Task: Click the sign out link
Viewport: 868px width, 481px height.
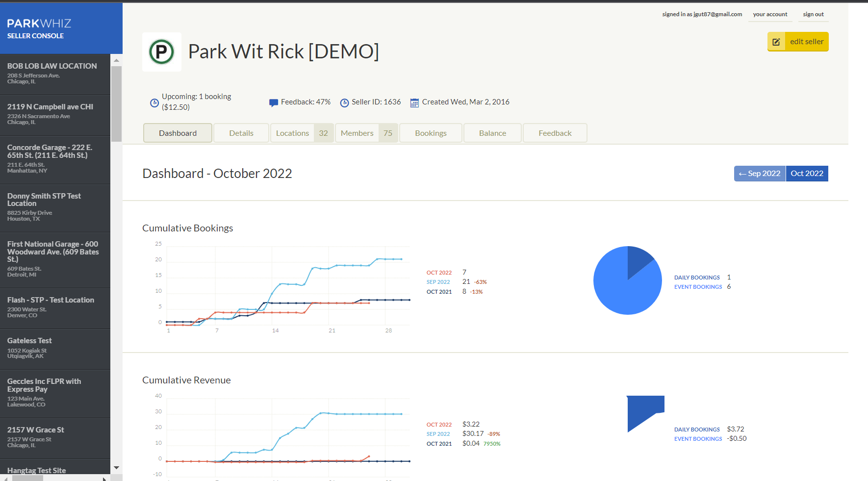Action: [813, 14]
